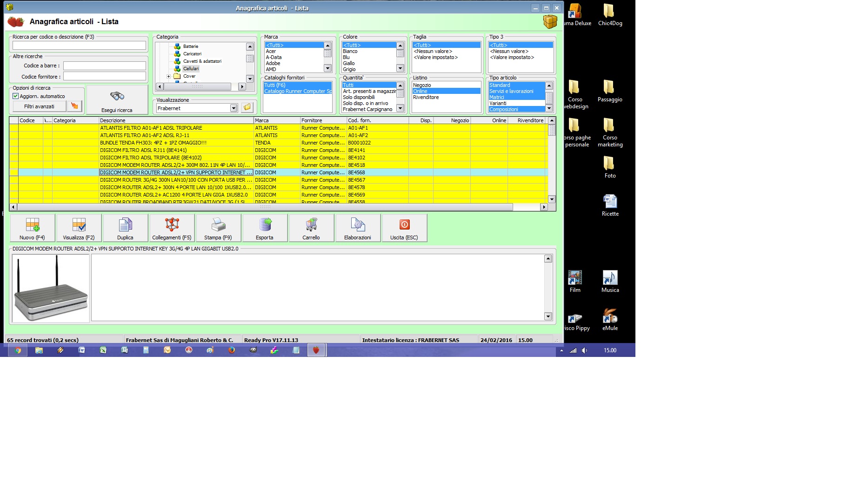Click the package box icon in header
Image resolution: width=868 pixels, height=488 pixels.
pyautogui.click(x=550, y=21)
